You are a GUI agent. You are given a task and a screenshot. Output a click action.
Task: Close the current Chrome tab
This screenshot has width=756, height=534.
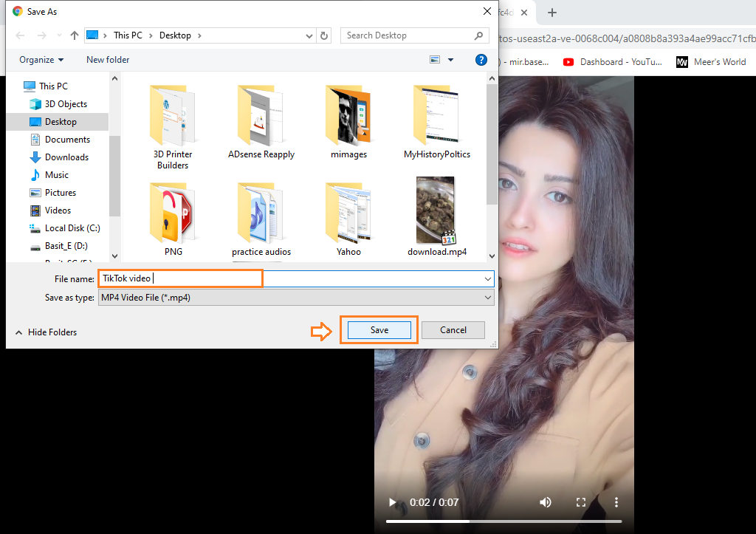(x=524, y=13)
